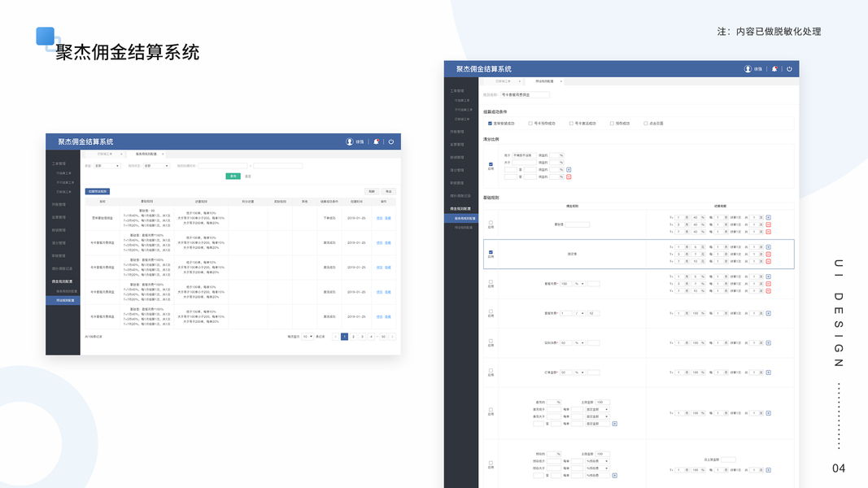Image resolution: width=868 pixels, height=488 pixels.
Task: Check the 号卡激活成功 checkbox
Action: [x=571, y=124]
